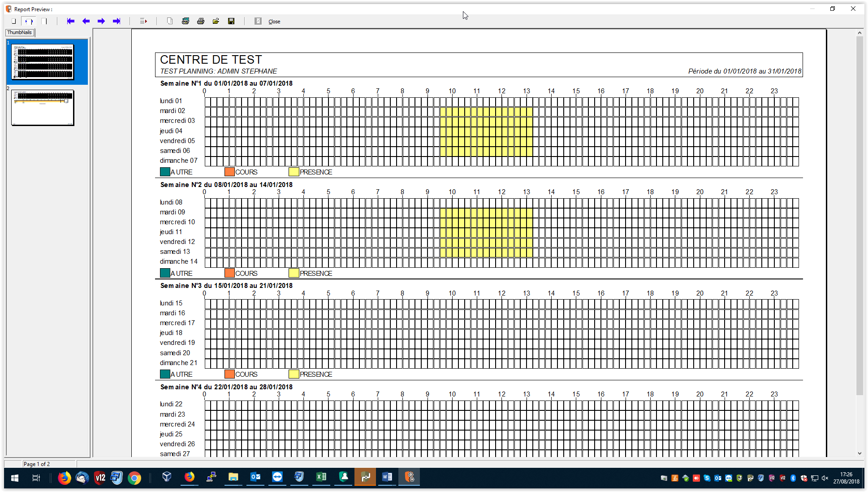Close the report preview via Close button
Screen dimensions: 868x492
click(x=274, y=22)
